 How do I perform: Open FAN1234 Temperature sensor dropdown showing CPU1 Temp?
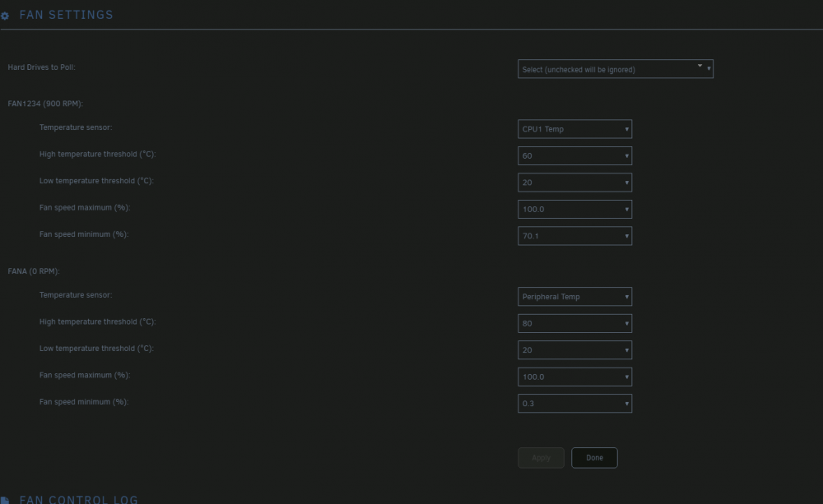[x=574, y=129]
